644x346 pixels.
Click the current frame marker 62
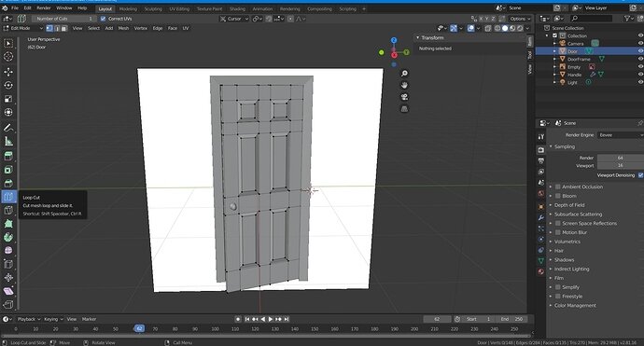pyautogui.click(x=139, y=328)
